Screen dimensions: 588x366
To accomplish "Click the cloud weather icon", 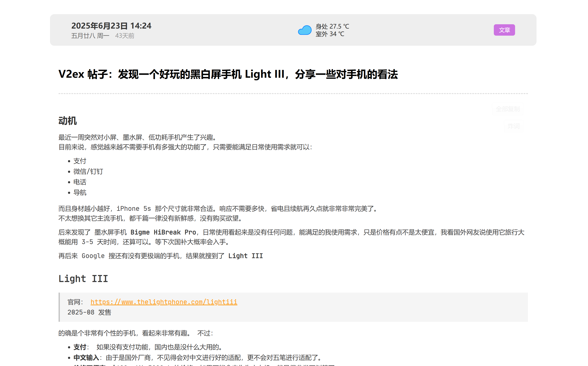I will tap(305, 30).
